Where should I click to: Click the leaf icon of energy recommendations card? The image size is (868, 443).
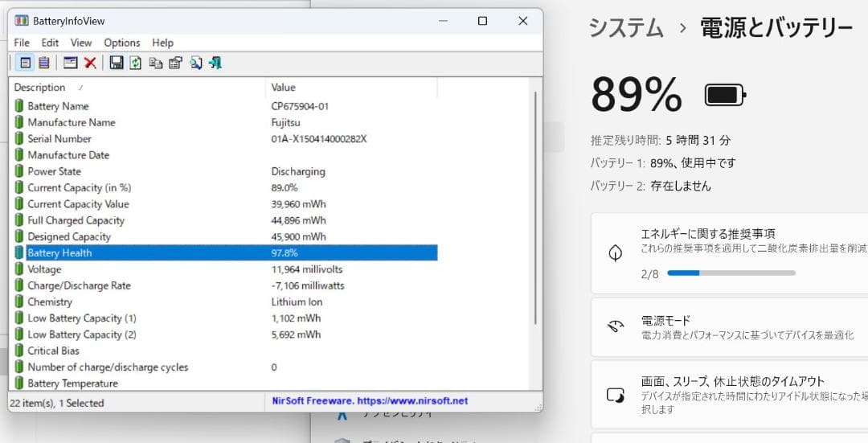616,252
